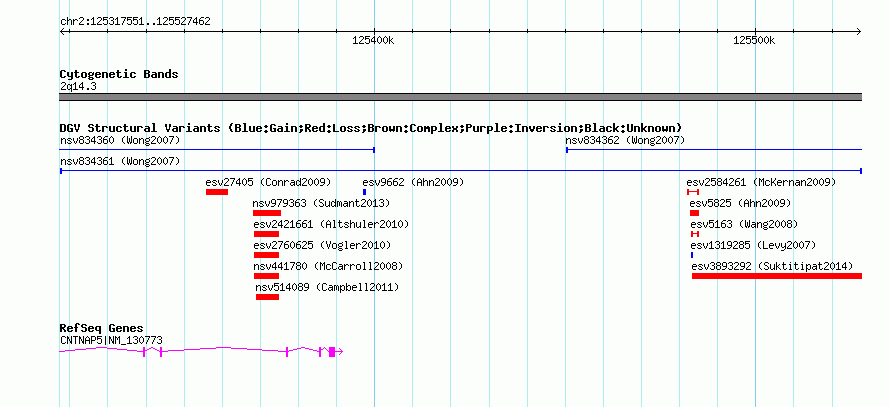The width and height of the screenshot is (890, 407).
Task: Click the nsv834362 (Wong2007) variant label
Action: [625, 140]
